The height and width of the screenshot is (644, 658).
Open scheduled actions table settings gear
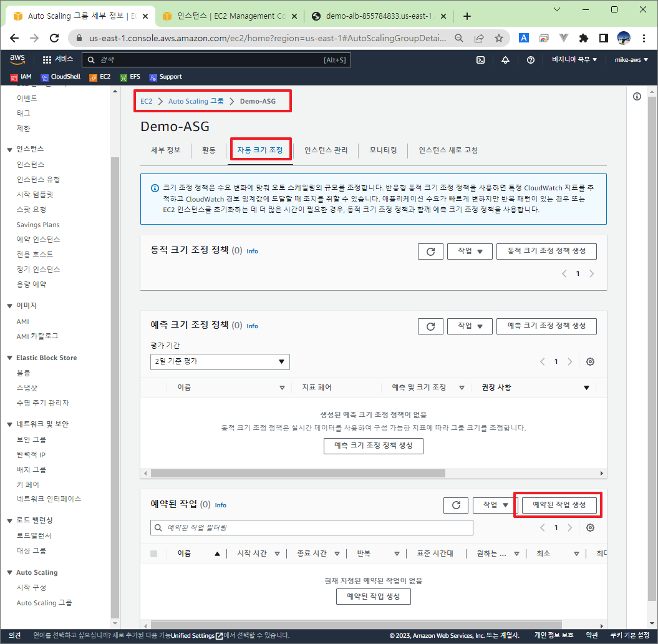point(590,528)
